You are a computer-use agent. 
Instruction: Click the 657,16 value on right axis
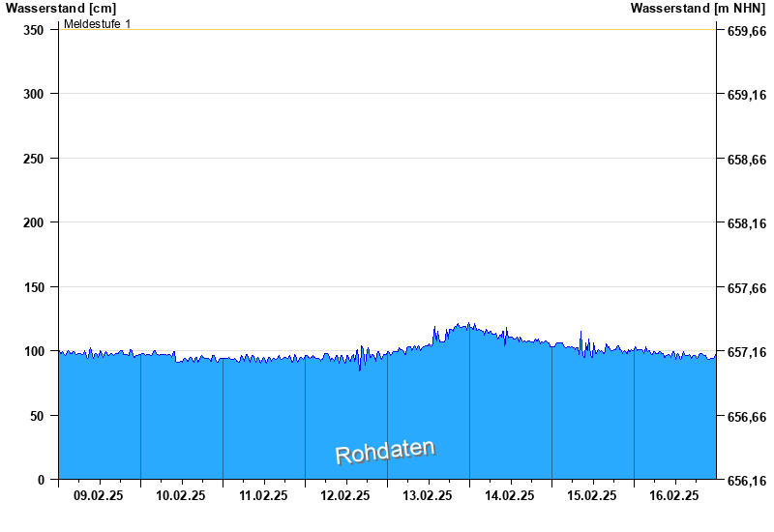click(747, 352)
